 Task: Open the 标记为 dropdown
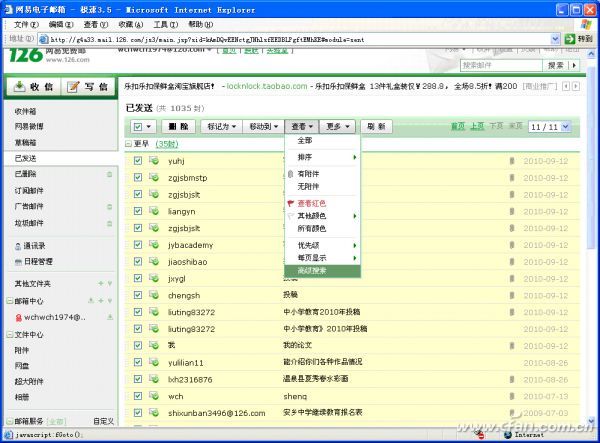[222, 127]
